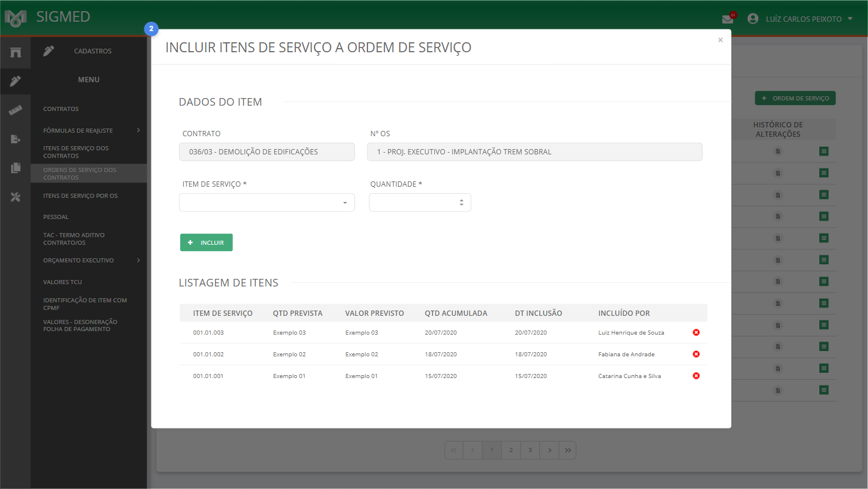Click the SIGMED logo icon

[x=16, y=18]
